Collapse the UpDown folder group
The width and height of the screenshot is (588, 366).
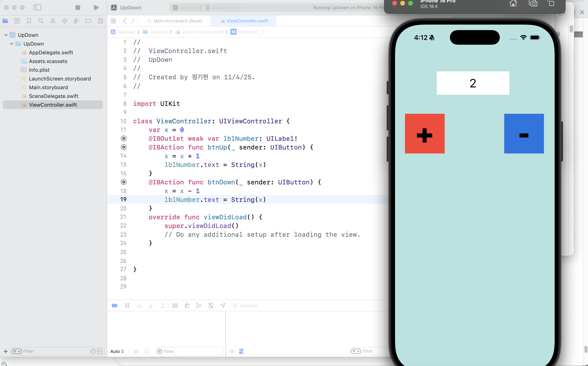tap(11, 44)
